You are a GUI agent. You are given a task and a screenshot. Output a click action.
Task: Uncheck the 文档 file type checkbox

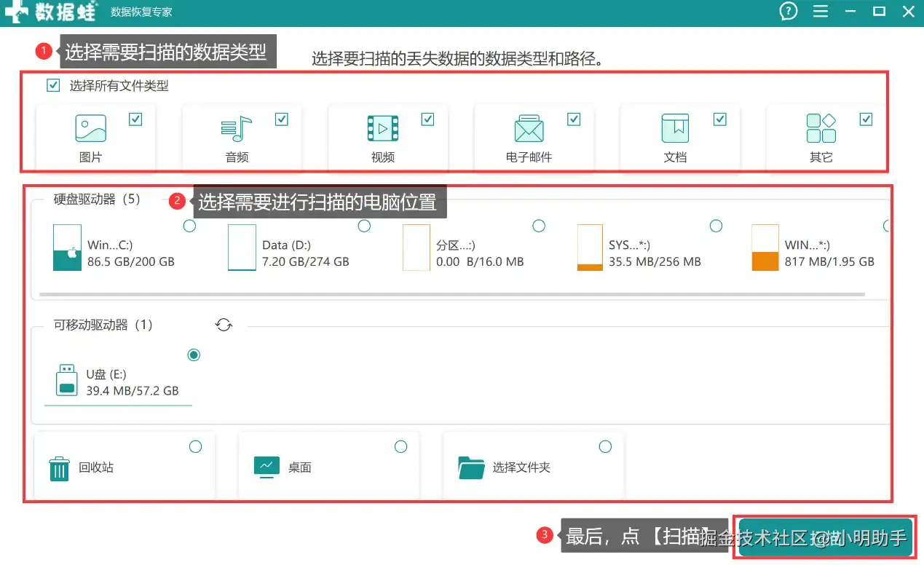pos(720,119)
